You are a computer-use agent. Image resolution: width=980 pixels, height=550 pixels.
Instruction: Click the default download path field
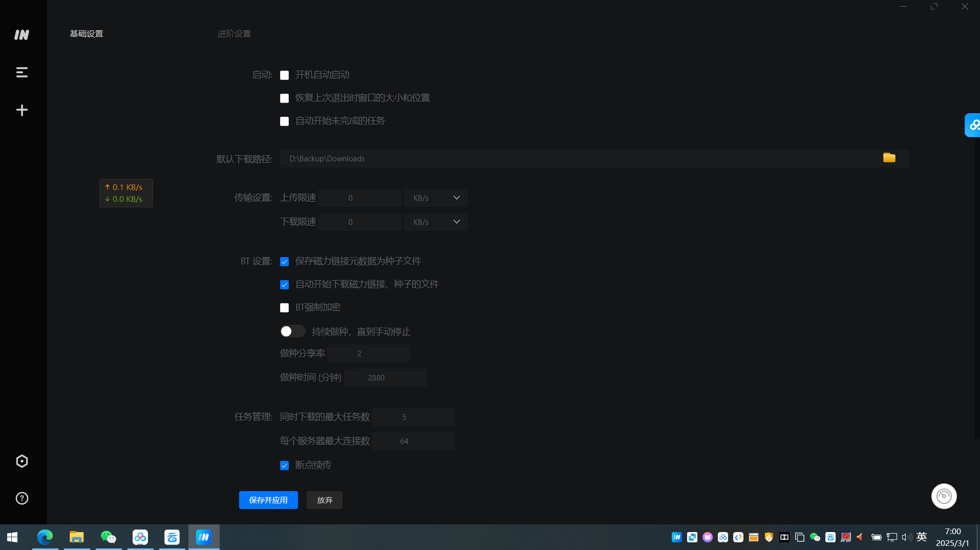click(x=594, y=158)
